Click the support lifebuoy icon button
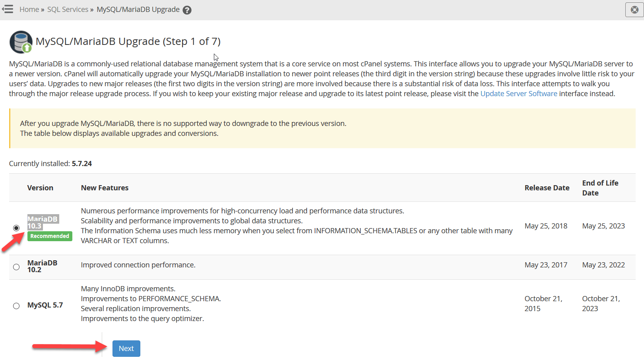This screenshot has width=644, height=358. 634,10
